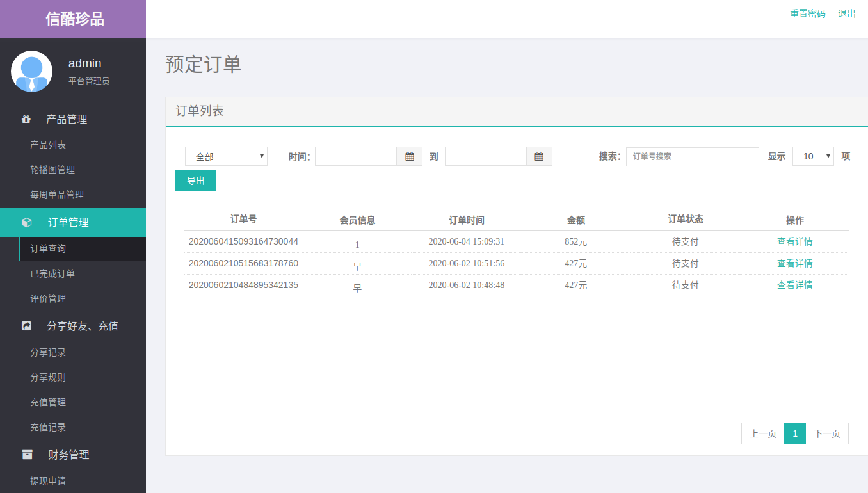Viewport: 868px width, 493px height.
Task: Go to next page with 下一页
Action: (x=826, y=433)
